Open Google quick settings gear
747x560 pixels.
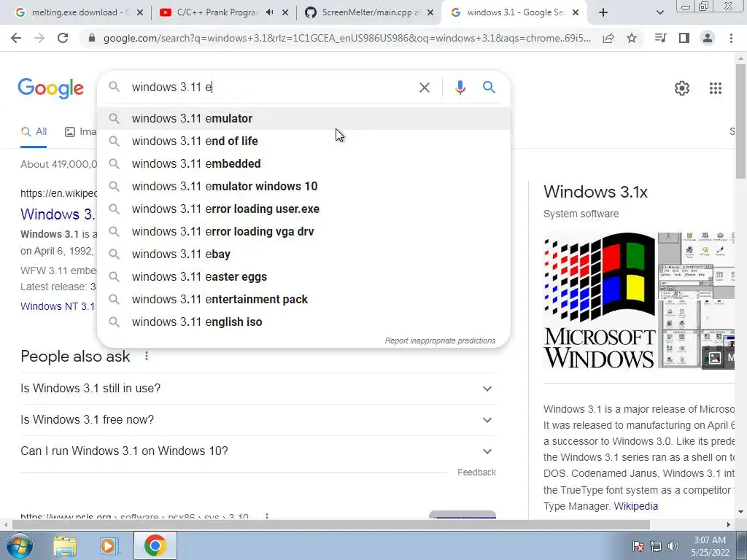[682, 88]
